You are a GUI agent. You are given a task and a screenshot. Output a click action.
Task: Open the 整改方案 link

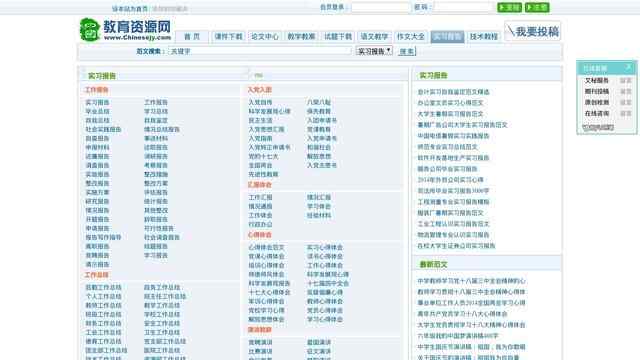pos(156,183)
